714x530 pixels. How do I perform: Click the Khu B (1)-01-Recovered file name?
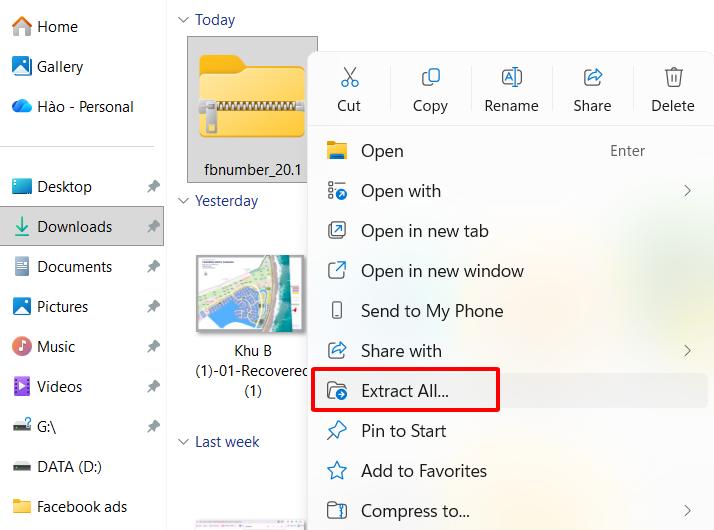(x=252, y=371)
